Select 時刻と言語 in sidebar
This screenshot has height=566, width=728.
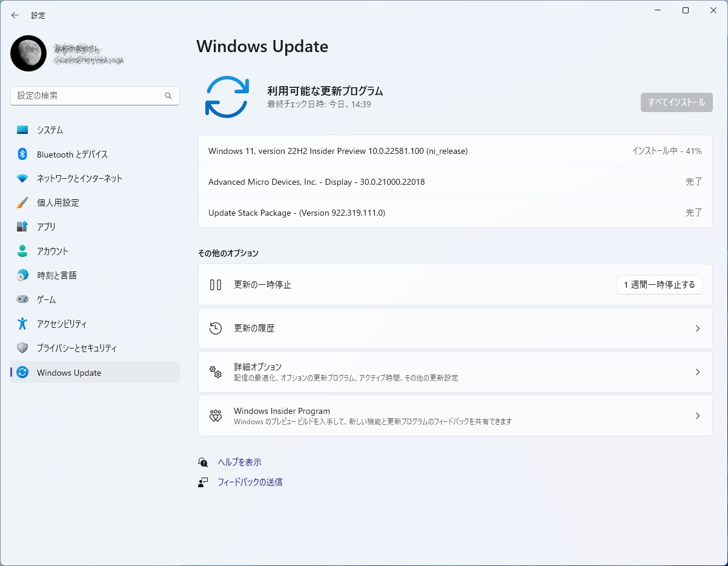(x=95, y=276)
